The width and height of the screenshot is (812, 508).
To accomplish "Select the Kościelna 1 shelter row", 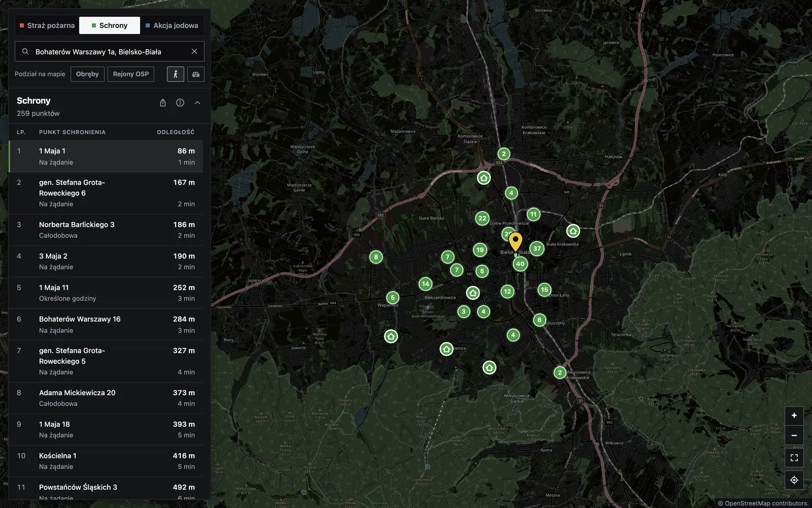I will tap(106, 461).
